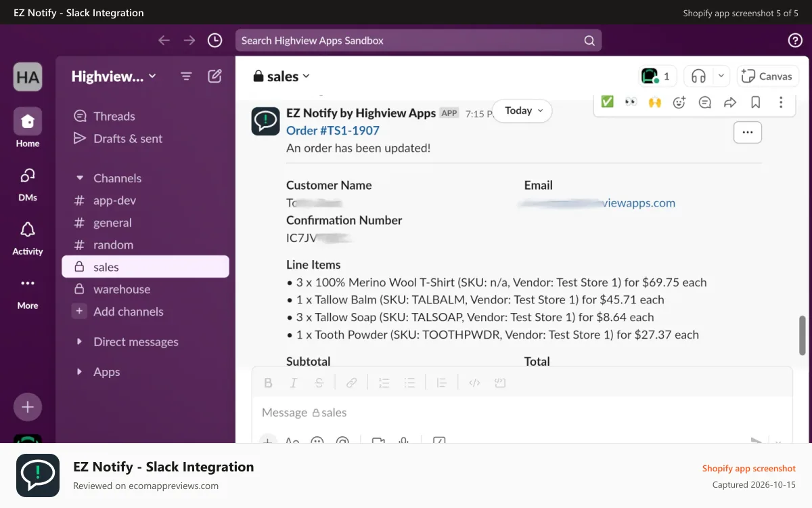Focus the Message sales input box
Image resolution: width=812 pixels, height=508 pixels.
[521, 412]
